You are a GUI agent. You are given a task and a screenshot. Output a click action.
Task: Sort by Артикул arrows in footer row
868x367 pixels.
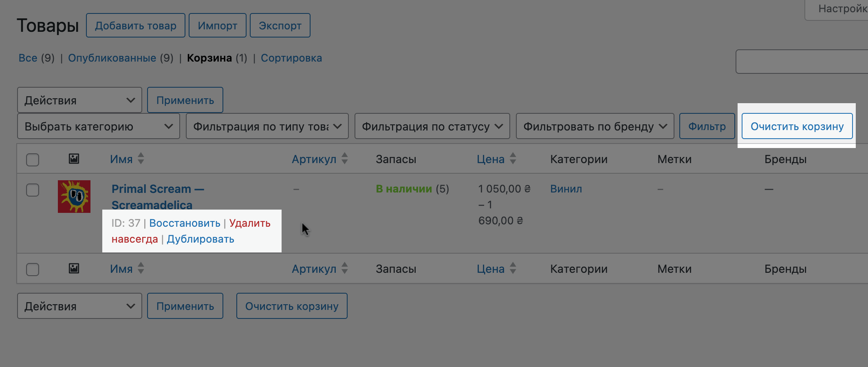pos(345,268)
